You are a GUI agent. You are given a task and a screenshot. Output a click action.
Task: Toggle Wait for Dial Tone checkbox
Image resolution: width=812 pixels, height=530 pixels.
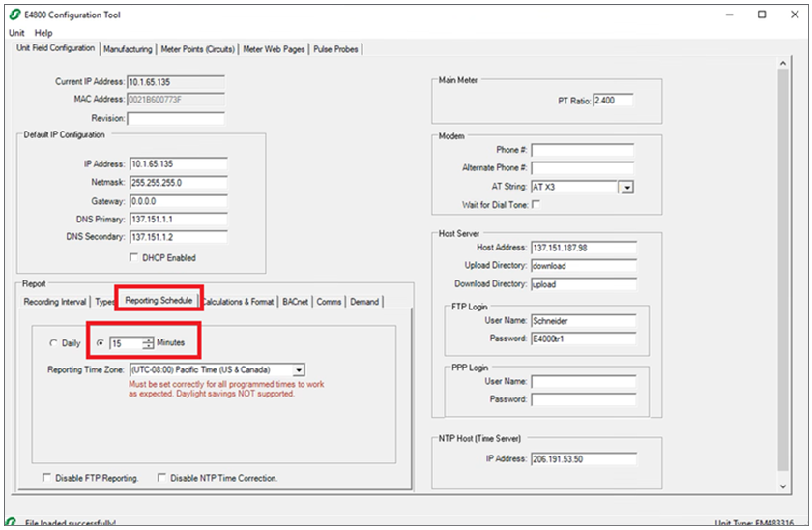click(x=536, y=205)
